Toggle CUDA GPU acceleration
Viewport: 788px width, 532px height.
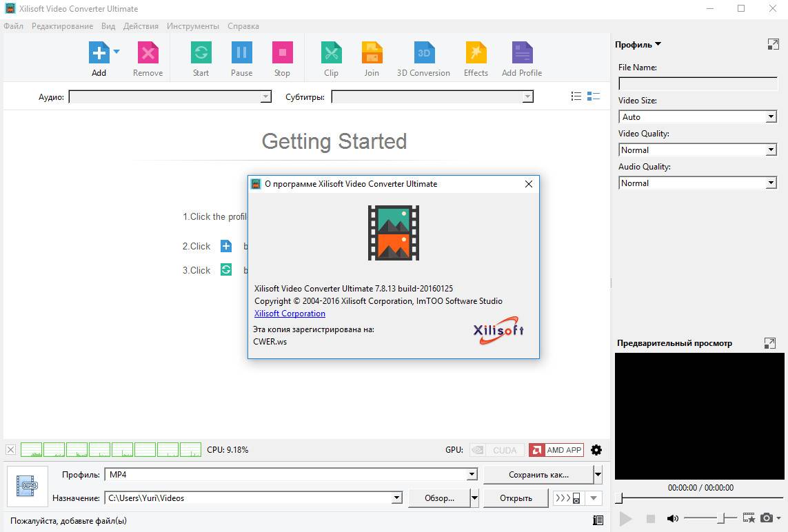(x=496, y=450)
